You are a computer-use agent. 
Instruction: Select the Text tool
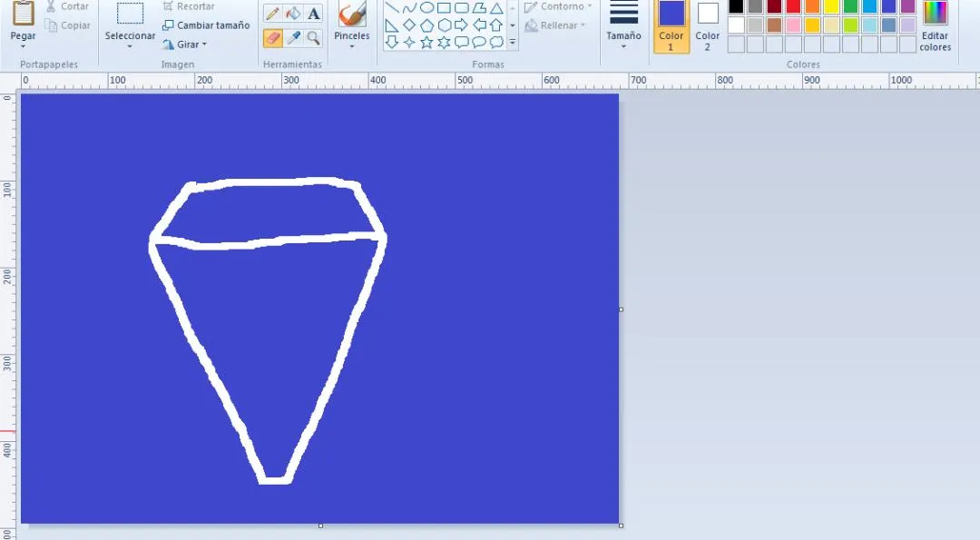(x=314, y=13)
